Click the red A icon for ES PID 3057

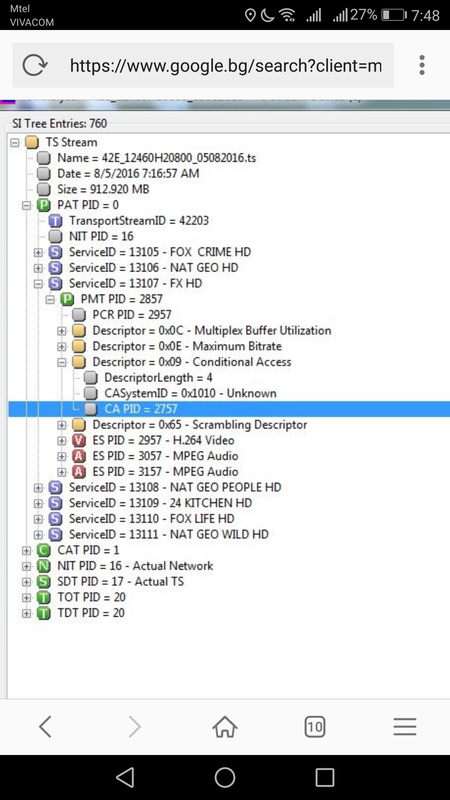79,456
